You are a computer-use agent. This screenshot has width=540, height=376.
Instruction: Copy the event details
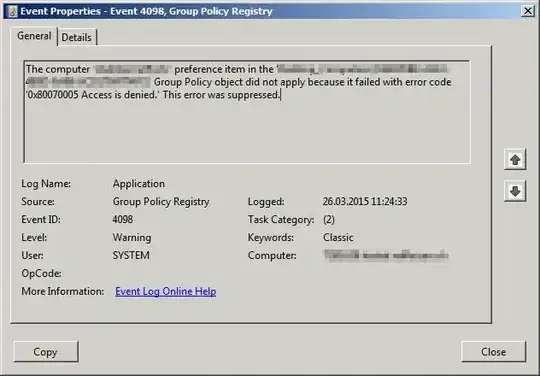click(x=46, y=352)
